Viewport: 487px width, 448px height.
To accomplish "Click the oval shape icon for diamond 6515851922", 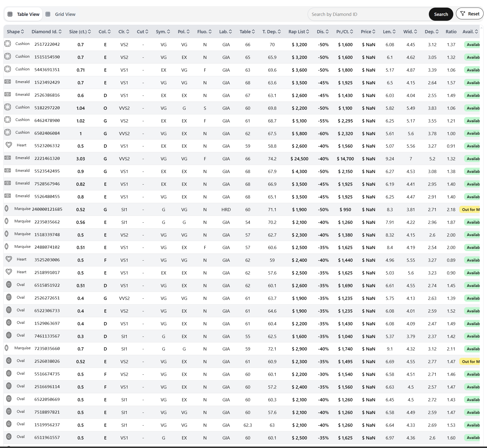I will pyautogui.click(x=9, y=284).
